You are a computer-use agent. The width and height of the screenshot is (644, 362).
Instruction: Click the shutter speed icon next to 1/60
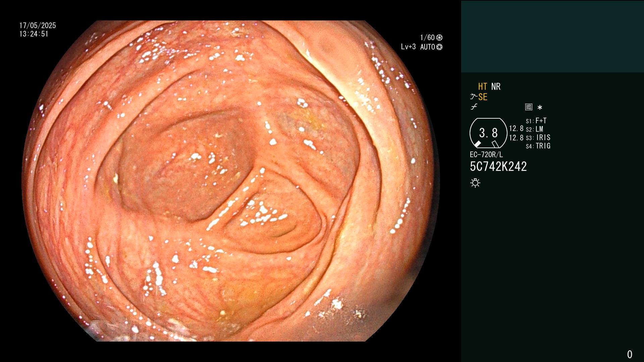click(x=439, y=38)
